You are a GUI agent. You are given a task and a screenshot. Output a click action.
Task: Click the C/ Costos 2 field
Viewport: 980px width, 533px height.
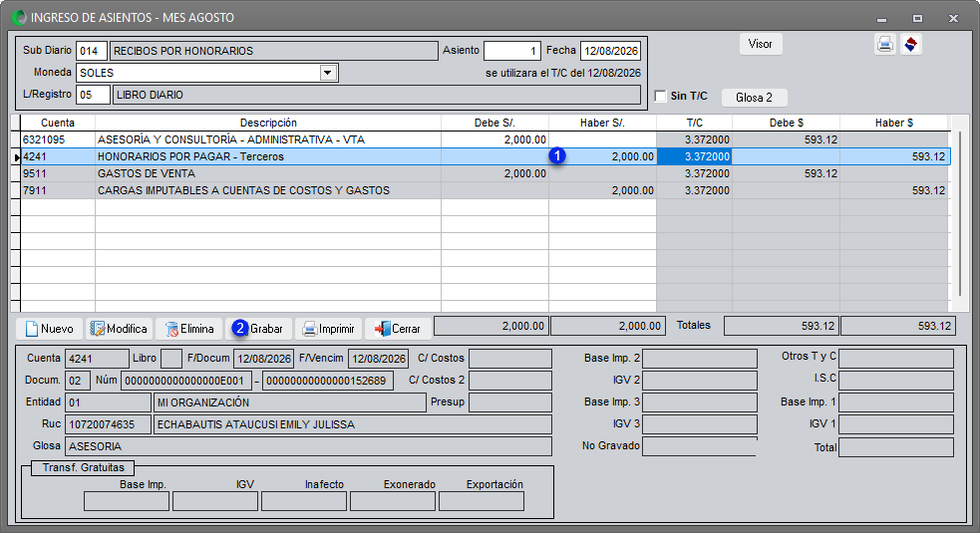tap(510, 381)
